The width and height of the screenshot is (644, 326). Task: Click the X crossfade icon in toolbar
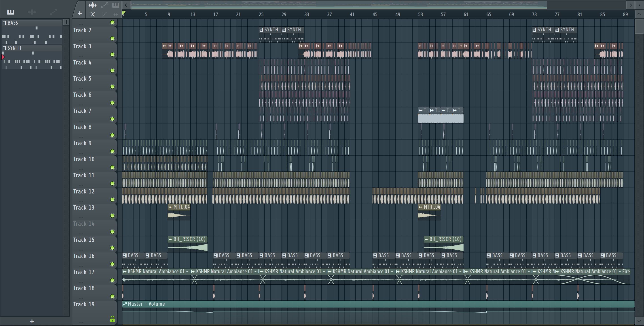coord(93,14)
